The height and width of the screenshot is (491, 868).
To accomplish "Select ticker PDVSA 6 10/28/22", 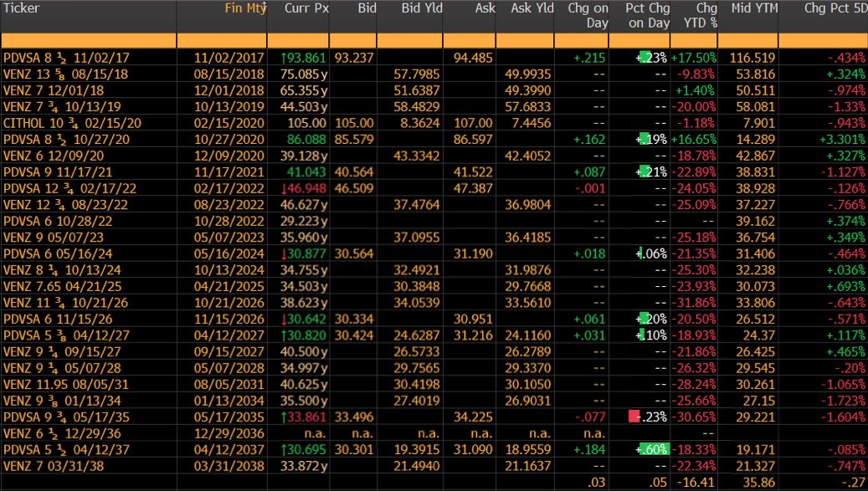I will (58, 221).
